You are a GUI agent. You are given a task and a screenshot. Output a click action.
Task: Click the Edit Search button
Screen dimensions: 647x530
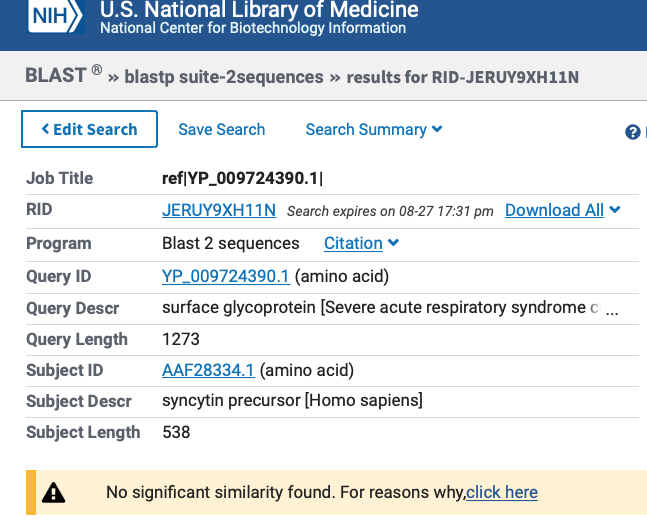89,130
